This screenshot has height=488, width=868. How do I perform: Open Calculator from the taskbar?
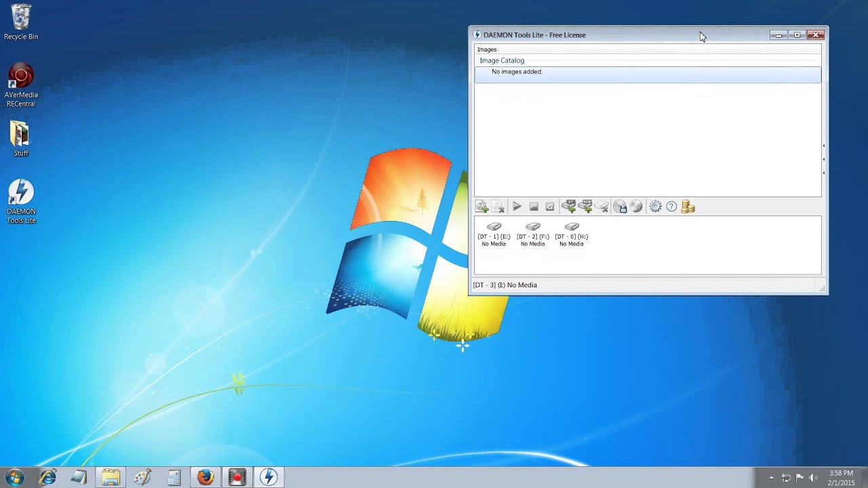click(174, 477)
